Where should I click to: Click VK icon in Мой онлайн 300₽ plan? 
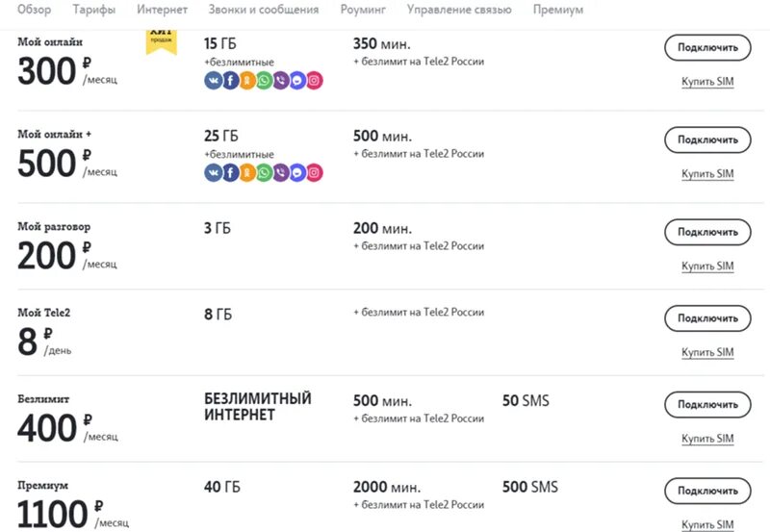click(x=213, y=81)
